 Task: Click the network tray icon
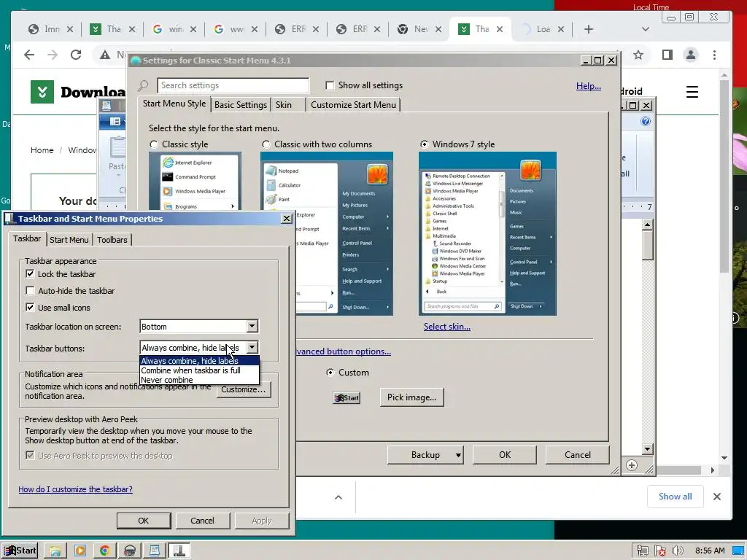pyautogui.click(x=642, y=551)
